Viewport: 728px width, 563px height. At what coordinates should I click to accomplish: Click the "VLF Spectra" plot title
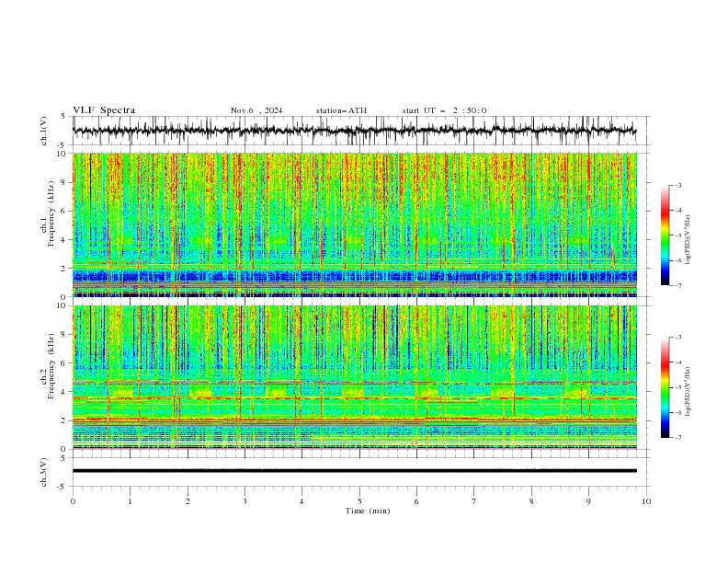pyautogui.click(x=104, y=110)
